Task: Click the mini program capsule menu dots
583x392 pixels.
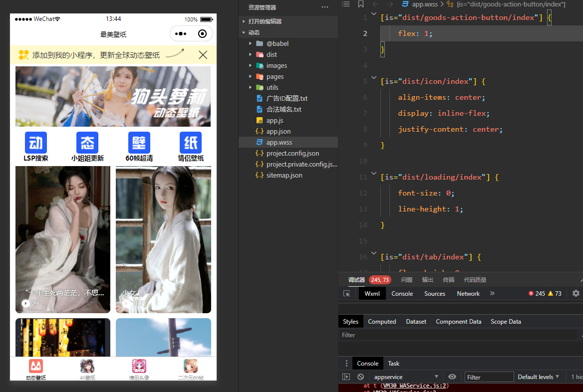Action: (x=181, y=34)
